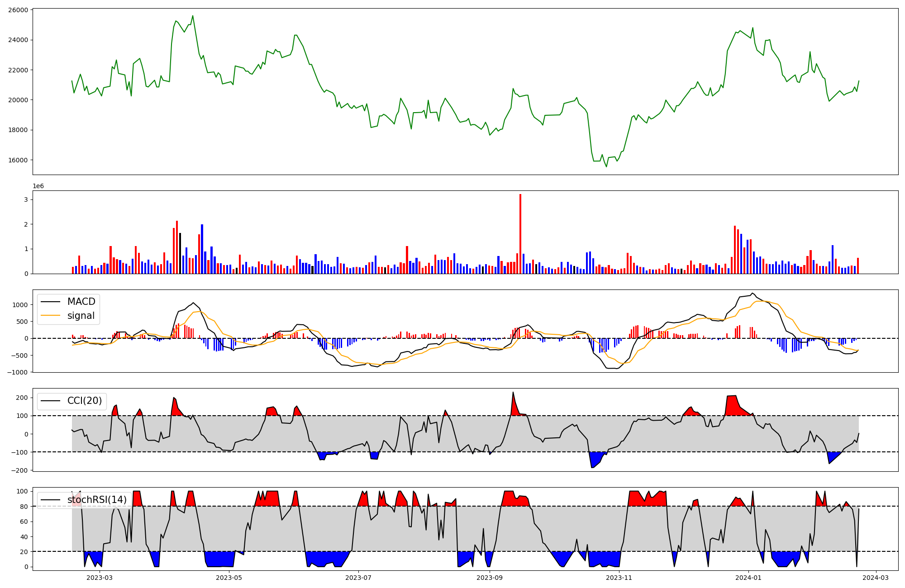Image resolution: width=905 pixels, height=588 pixels.
Task: Click the 16000 price axis label
Action: (x=18, y=160)
